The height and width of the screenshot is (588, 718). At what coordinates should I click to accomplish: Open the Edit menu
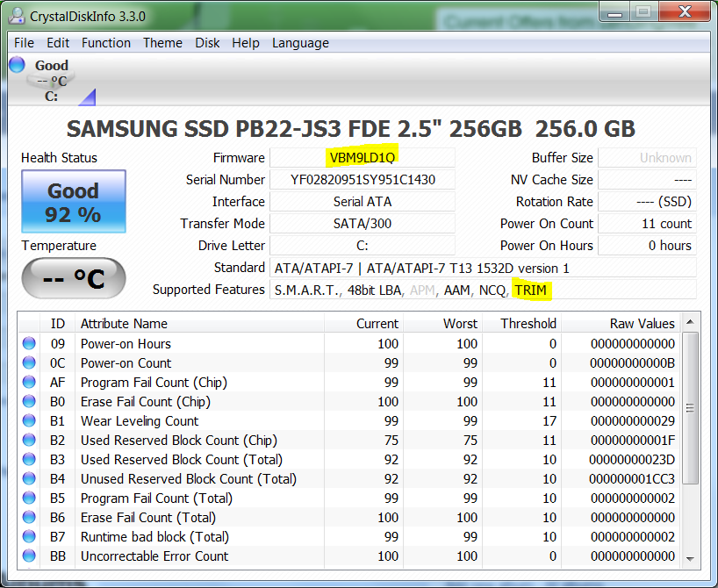point(58,43)
